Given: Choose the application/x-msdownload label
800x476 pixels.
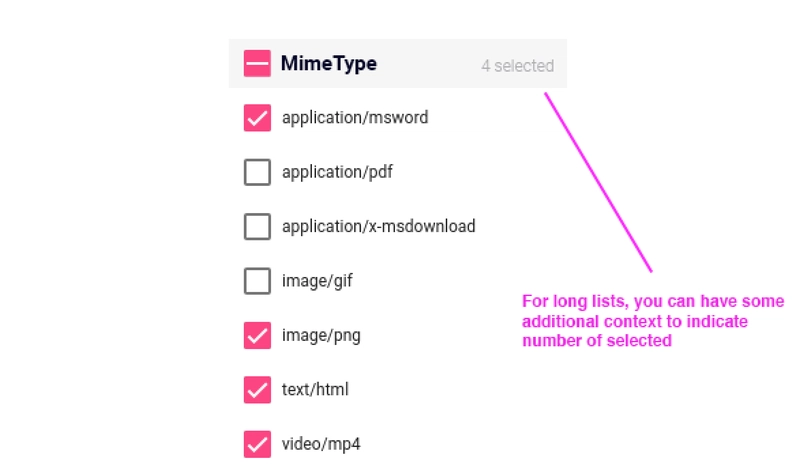Looking at the screenshot, I should pyautogui.click(x=379, y=227).
